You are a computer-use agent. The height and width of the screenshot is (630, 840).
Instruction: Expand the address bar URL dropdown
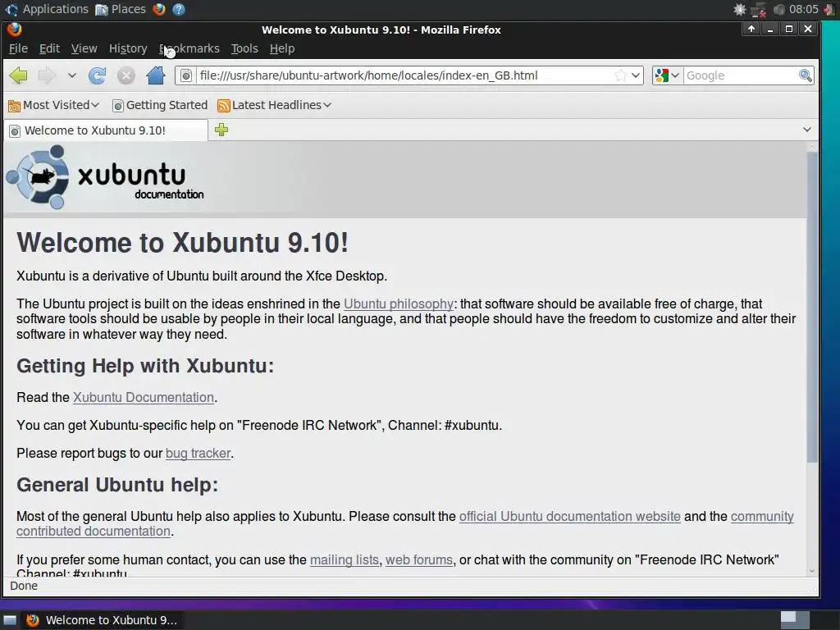tap(636, 75)
